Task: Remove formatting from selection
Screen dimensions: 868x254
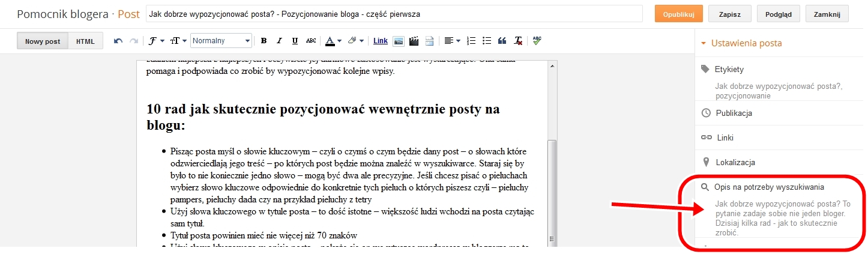Action: click(x=519, y=41)
